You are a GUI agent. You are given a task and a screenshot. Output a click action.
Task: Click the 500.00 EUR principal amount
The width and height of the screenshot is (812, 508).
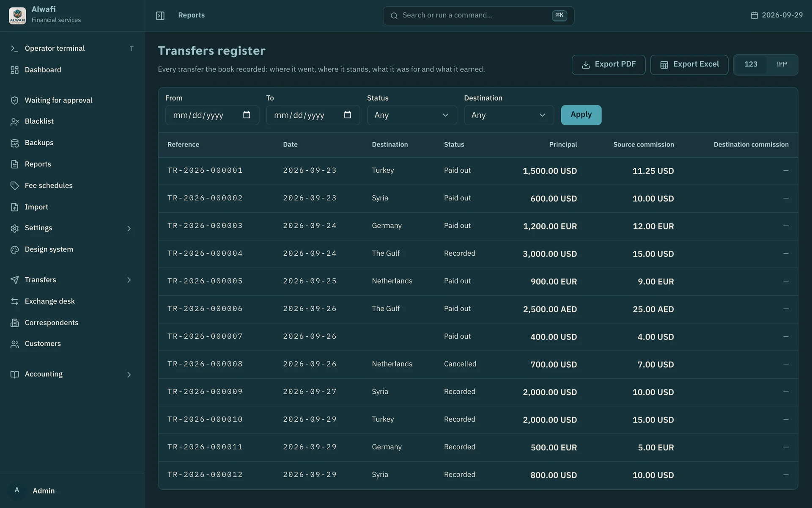554,447
